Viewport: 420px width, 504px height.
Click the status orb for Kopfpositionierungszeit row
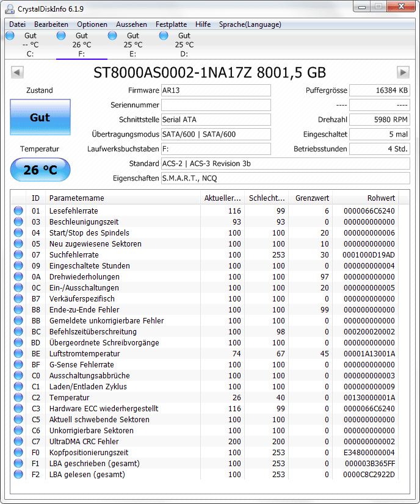pos(18,452)
